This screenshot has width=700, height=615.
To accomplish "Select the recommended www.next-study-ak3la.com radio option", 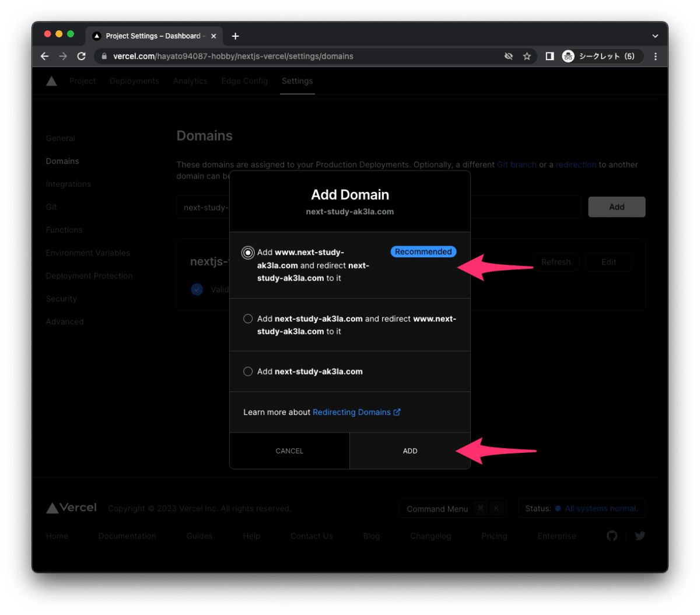I will pyautogui.click(x=248, y=253).
